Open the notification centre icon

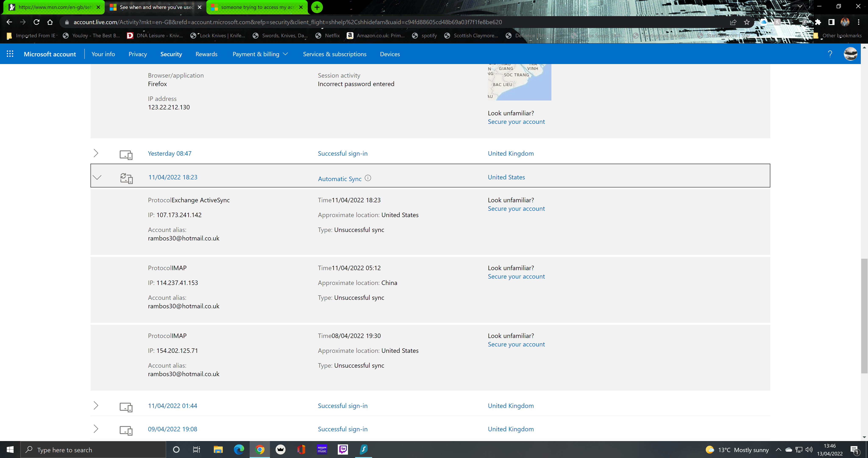coord(854,450)
